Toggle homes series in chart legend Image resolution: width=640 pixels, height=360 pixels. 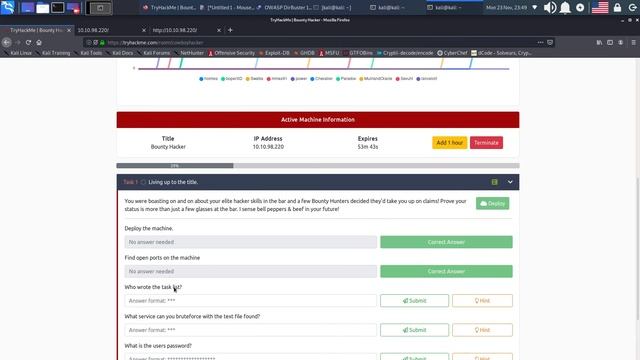(208, 78)
